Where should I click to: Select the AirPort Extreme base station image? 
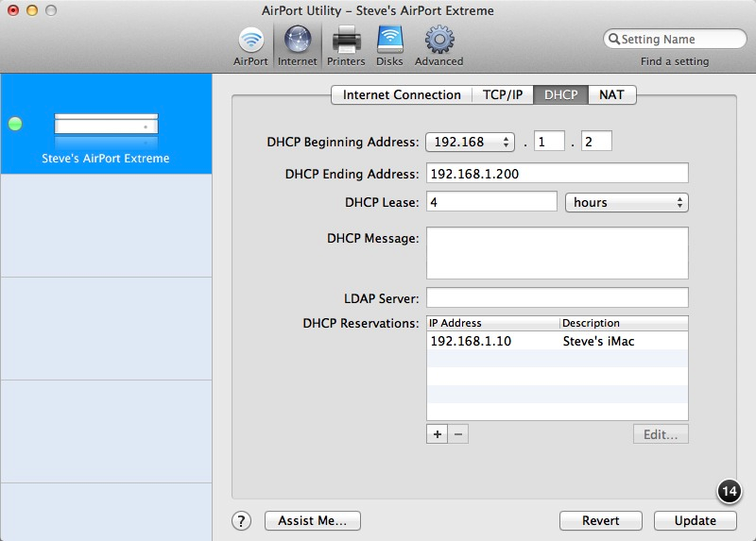pos(106,124)
